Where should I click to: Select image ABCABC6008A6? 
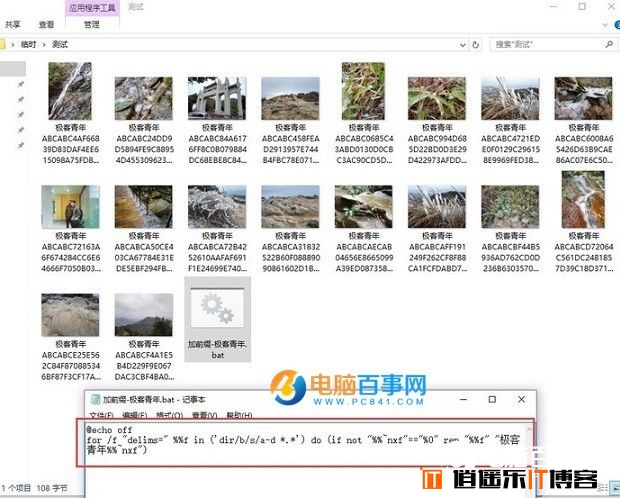tap(583, 98)
